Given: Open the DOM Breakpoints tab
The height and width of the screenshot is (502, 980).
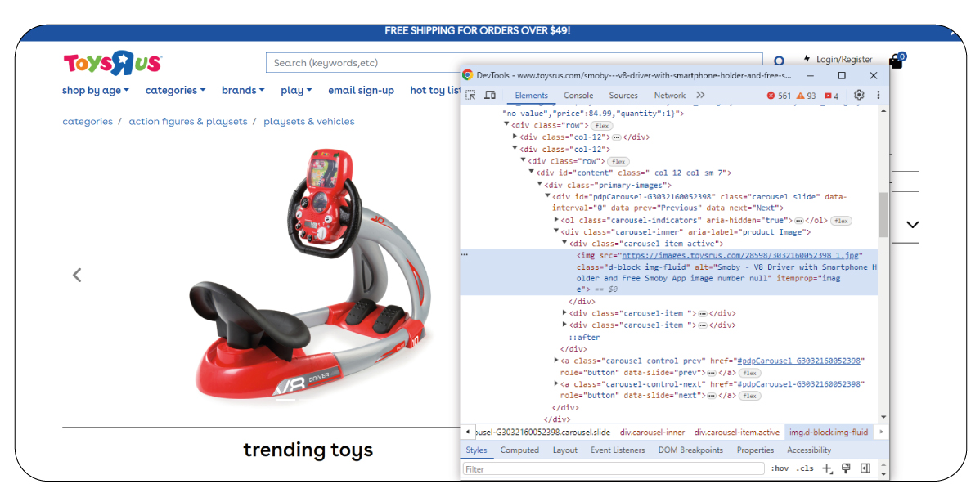Looking at the screenshot, I should click(690, 450).
